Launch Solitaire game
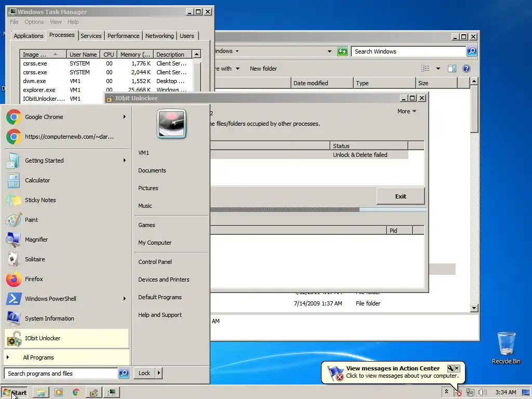Viewport: 532px width, 399px height. tap(66, 259)
